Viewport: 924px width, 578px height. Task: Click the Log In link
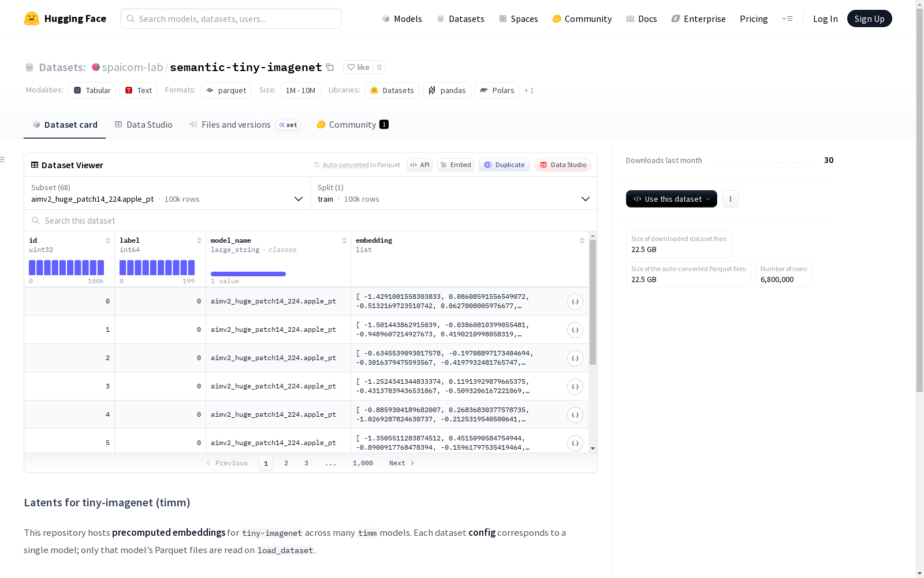click(825, 18)
